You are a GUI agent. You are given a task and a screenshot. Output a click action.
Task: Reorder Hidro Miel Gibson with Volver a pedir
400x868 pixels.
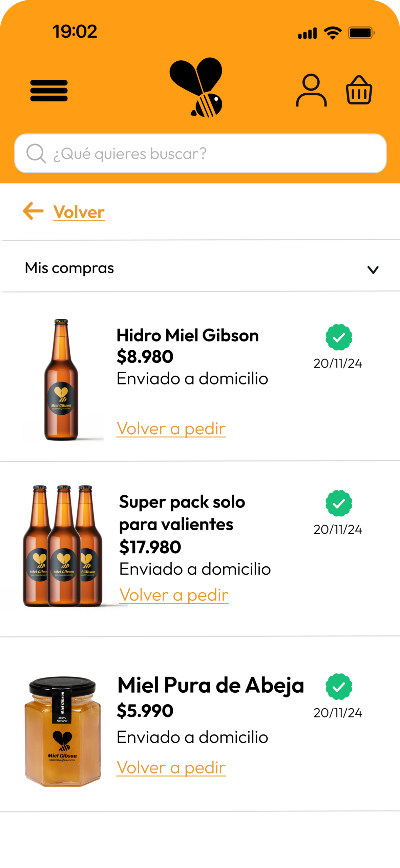[171, 429]
